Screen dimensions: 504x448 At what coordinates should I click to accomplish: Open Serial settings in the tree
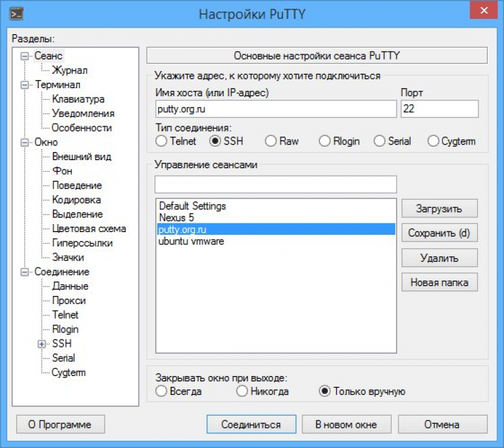pyautogui.click(x=64, y=359)
